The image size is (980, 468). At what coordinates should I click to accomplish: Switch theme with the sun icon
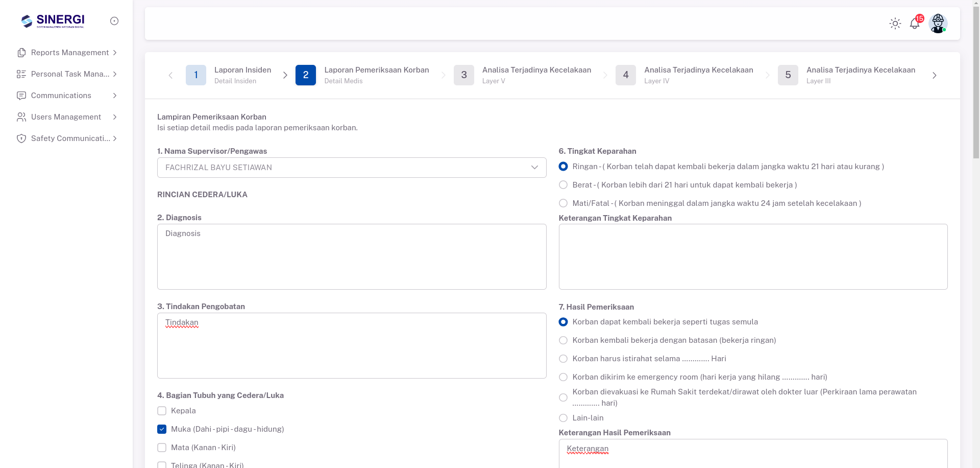coord(895,24)
